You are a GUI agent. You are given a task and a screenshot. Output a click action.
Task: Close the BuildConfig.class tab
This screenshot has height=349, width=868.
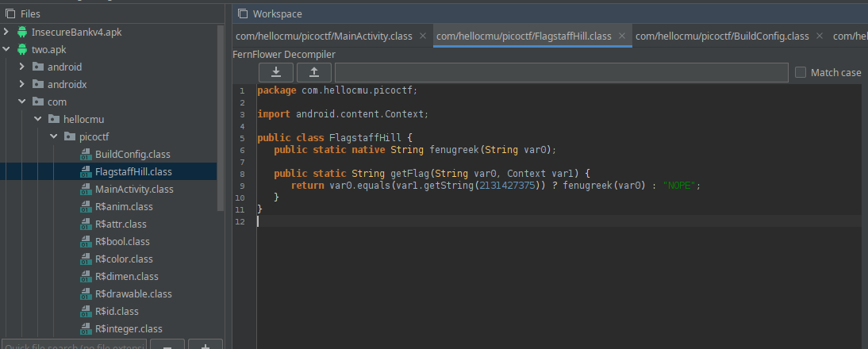820,36
